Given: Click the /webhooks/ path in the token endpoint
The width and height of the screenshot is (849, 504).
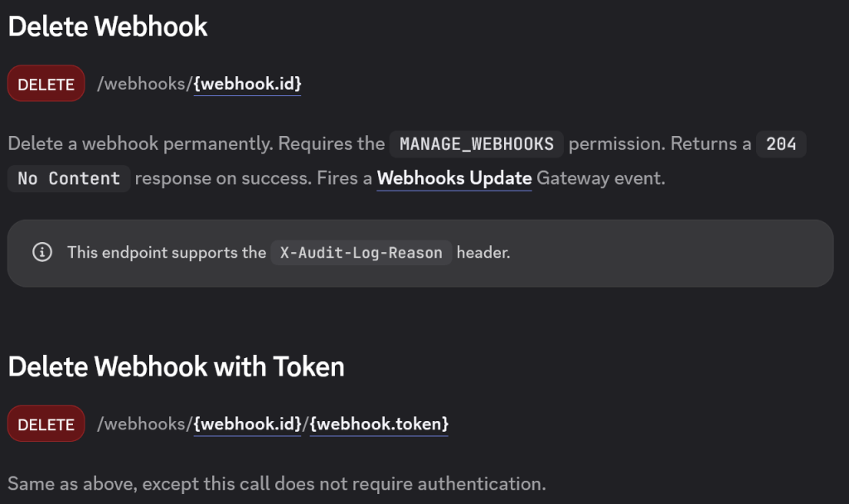Looking at the screenshot, I should (144, 424).
